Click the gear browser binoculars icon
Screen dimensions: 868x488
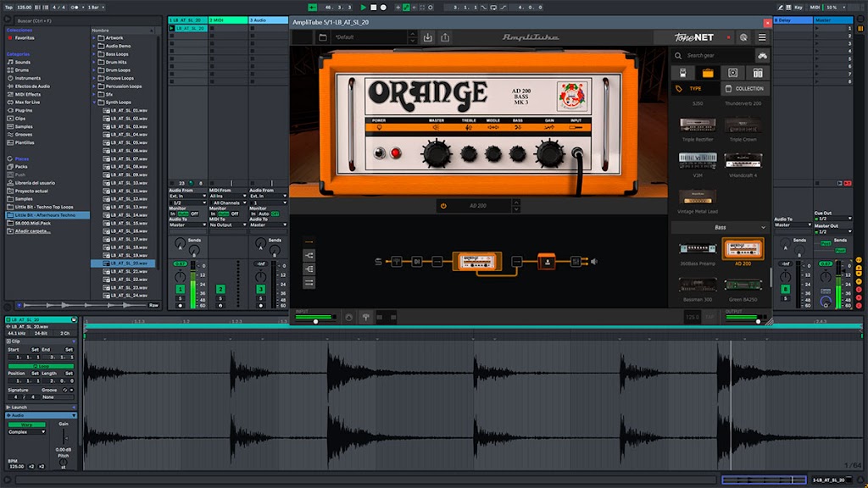coord(762,55)
